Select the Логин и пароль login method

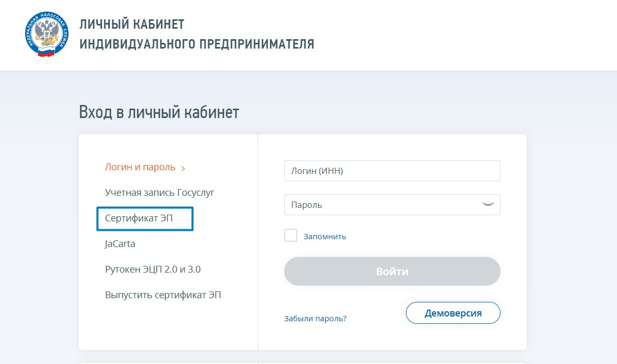(140, 167)
